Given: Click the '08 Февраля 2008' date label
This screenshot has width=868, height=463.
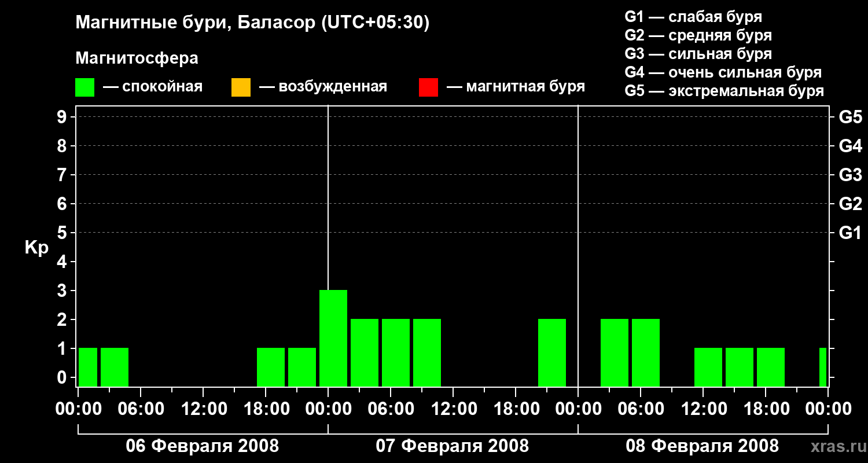Looking at the screenshot, I should 703,446.
